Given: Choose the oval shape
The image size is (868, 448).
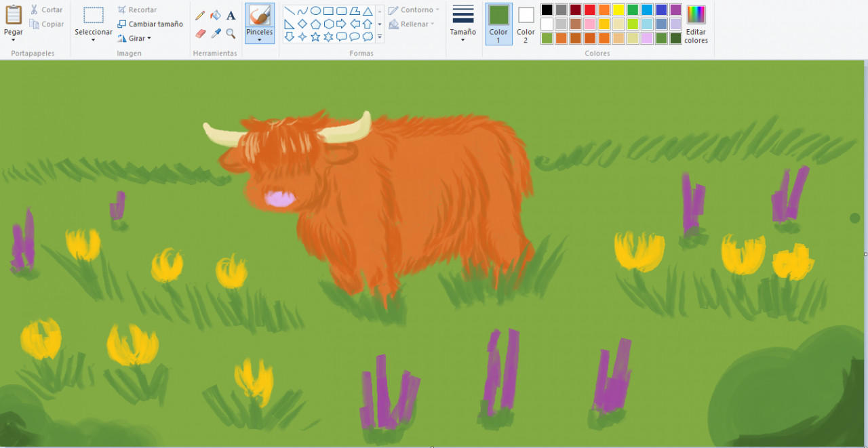Looking at the screenshot, I should 315,11.
